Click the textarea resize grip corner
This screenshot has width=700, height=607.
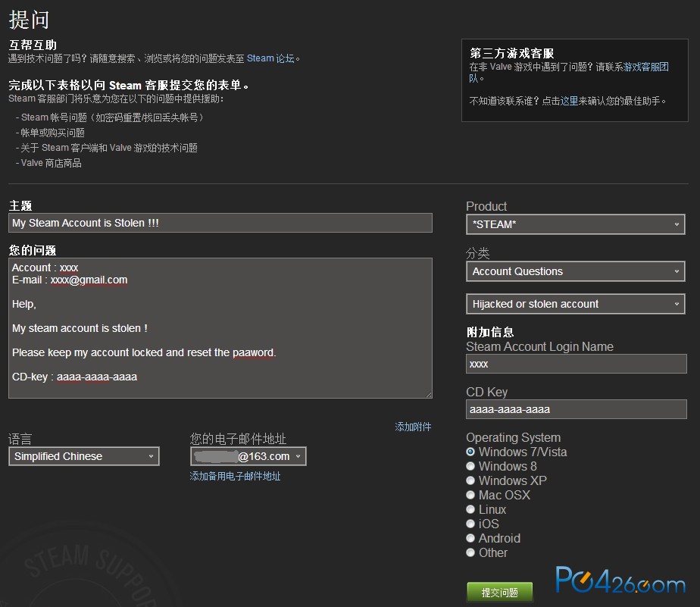click(429, 394)
